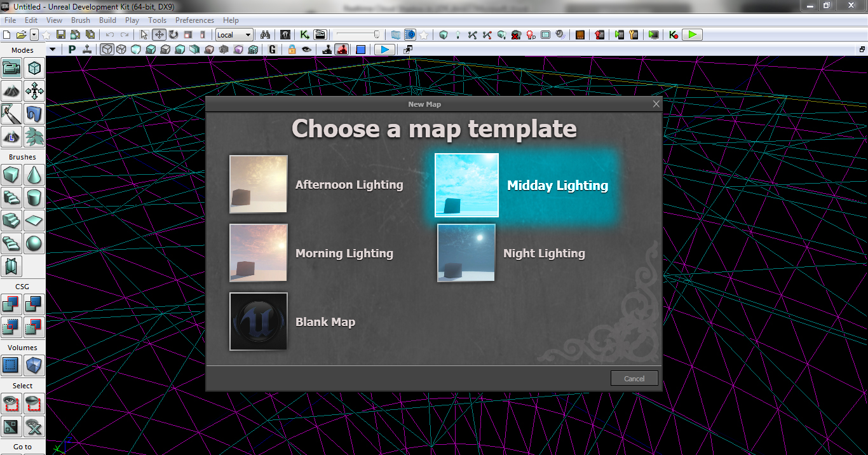Image resolution: width=868 pixels, height=455 pixels.
Task: Open the View menu
Action: coord(54,20)
